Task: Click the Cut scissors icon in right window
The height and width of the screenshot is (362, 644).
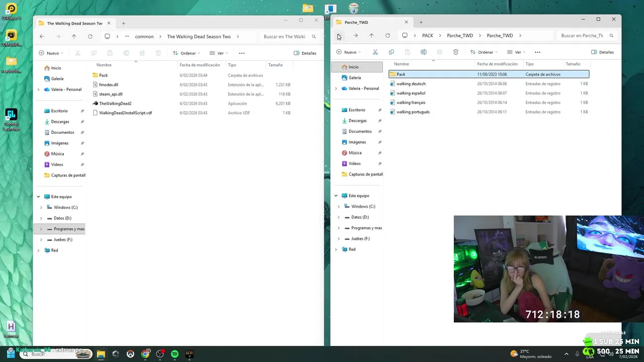Action: coord(375,52)
